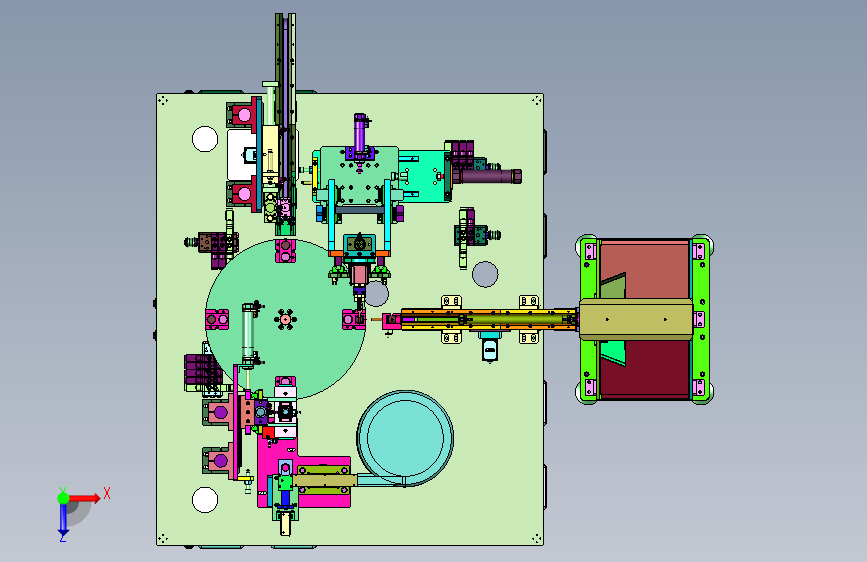Select the bright green hopper frame right rail
This screenshot has width=867, height=562.
coord(701,319)
